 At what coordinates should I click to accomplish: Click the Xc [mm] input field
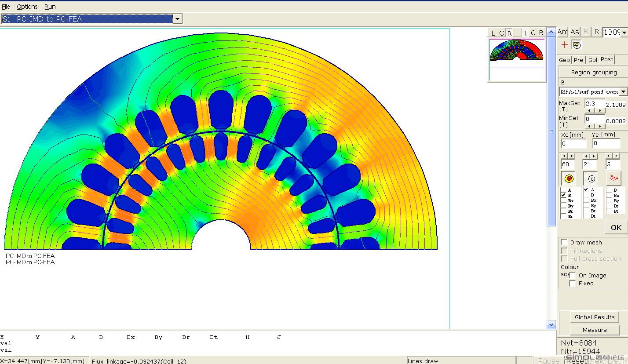tap(573, 143)
